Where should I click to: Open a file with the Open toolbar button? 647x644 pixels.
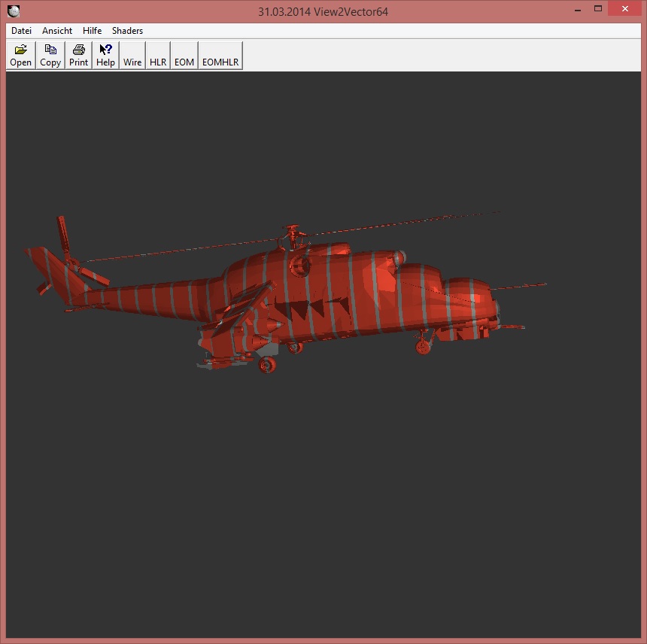(20, 55)
